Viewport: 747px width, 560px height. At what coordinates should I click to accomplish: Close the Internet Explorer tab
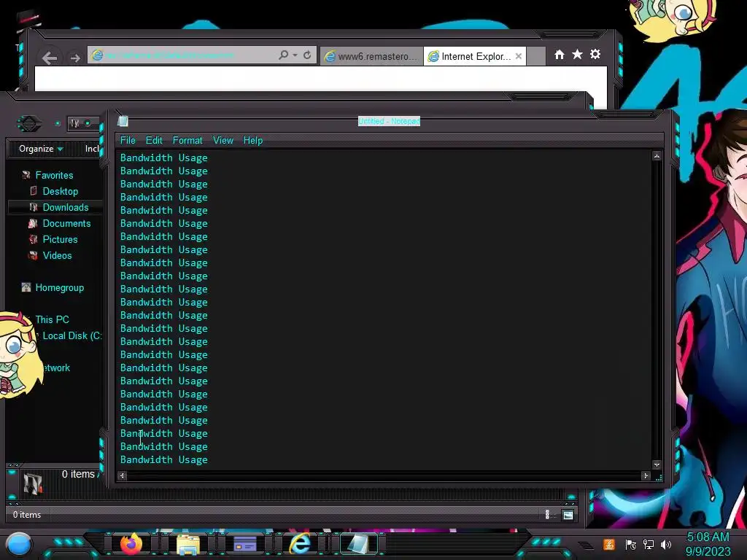point(519,56)
